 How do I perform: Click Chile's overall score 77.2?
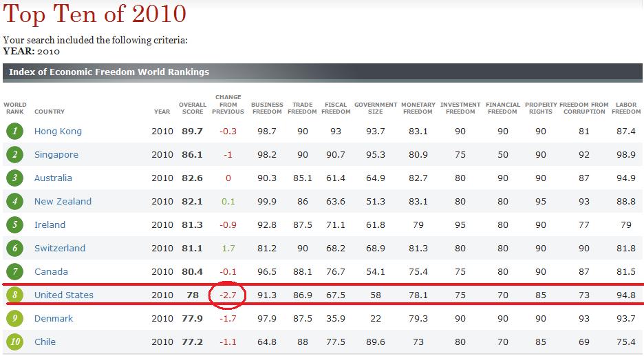(x=192, y=342)
